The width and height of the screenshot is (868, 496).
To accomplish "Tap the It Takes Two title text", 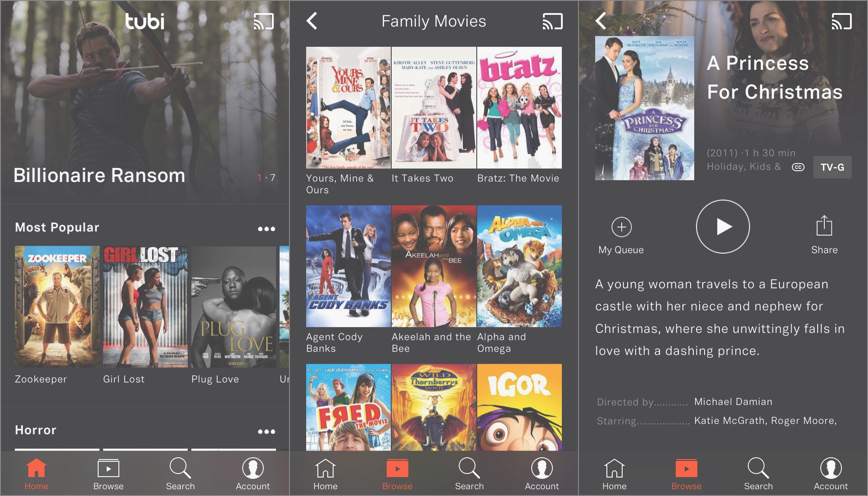I will coord(422,178).
